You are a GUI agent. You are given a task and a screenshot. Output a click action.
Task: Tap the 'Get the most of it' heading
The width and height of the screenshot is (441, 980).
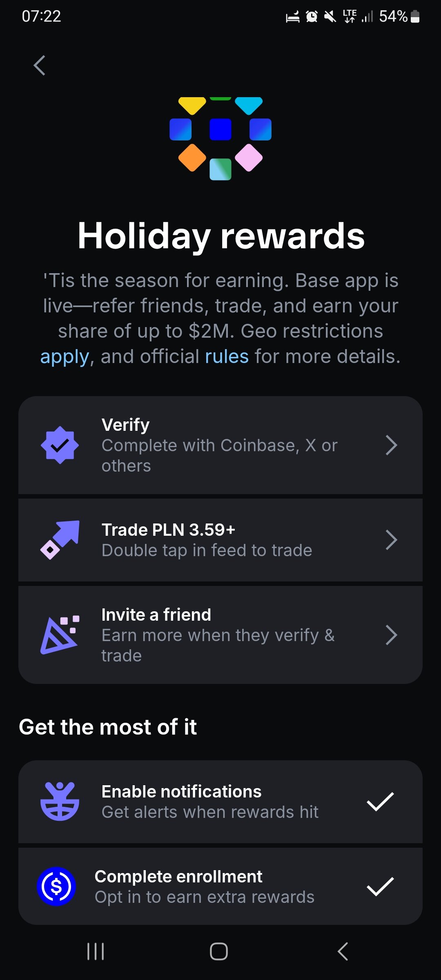[108, 727]
